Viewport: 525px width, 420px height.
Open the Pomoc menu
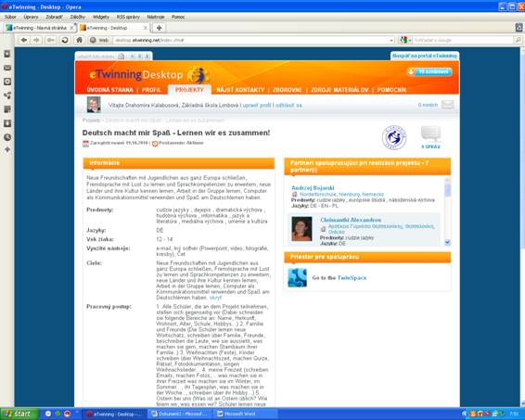[178, 17]
